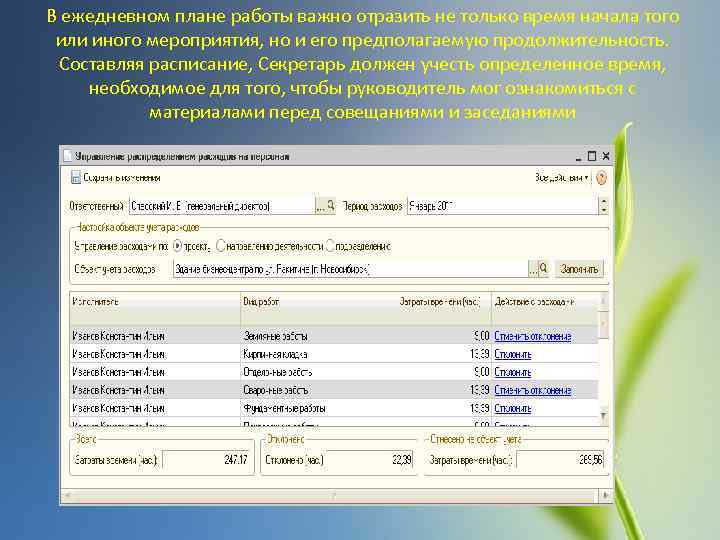Select направлению деятельности radio button

point(220,247)
